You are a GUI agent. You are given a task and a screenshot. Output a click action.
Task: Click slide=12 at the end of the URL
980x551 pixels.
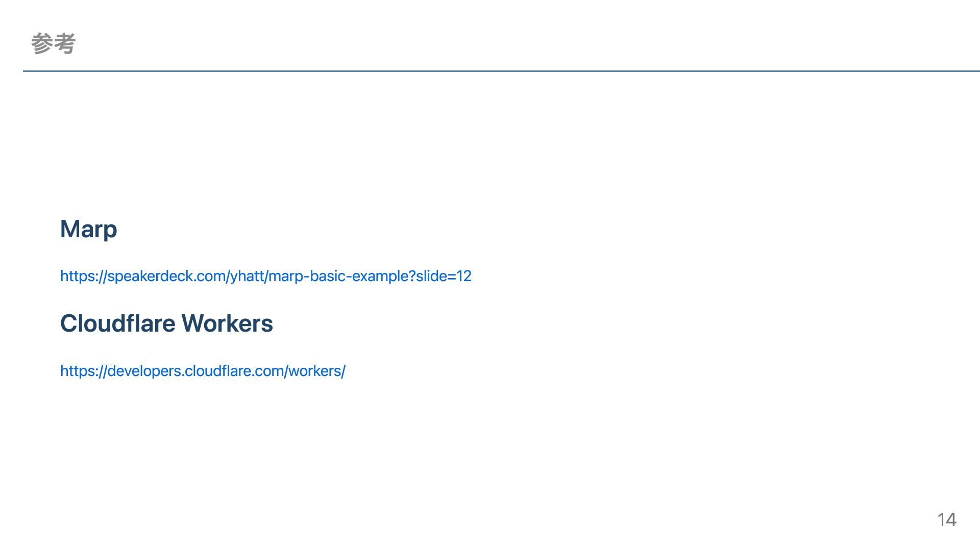tap(444, 276)
